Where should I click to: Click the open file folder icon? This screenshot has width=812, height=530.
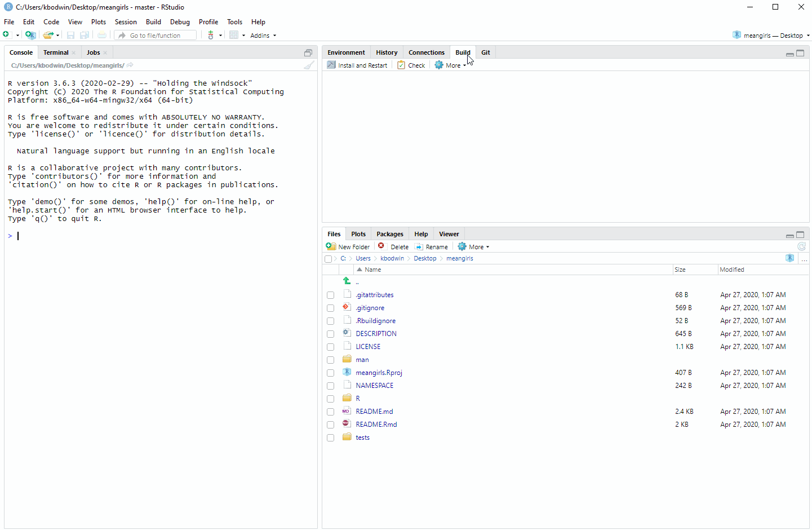48,36
